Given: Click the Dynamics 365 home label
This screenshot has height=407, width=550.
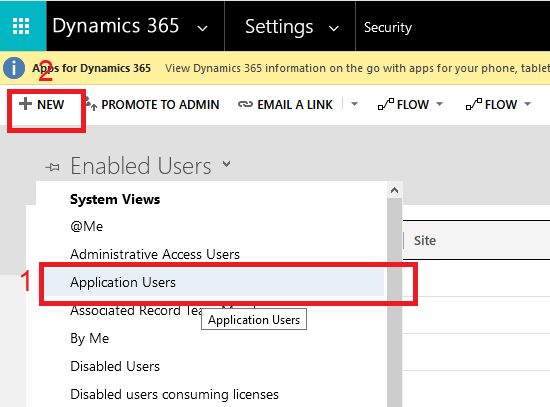Looking at the screenshot, I should (x=116, y=26).
